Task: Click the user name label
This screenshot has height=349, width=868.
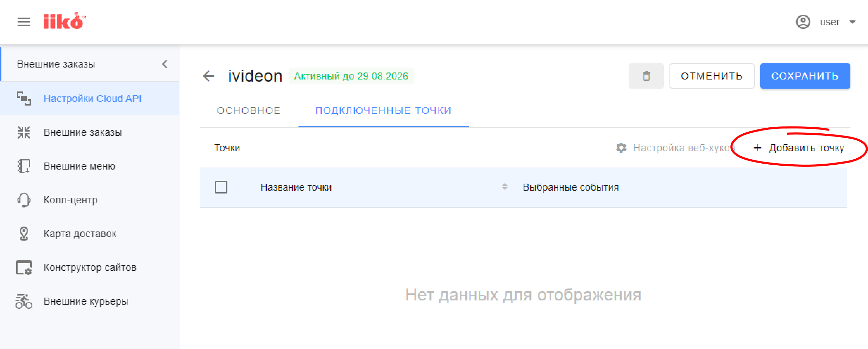Action: pyautogui.click(x=830, y=22)
